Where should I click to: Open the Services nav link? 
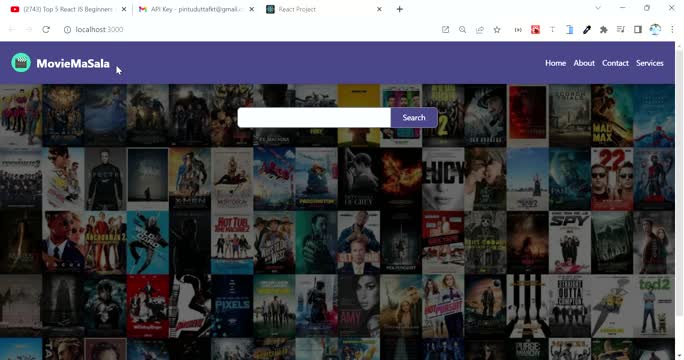click(650, 63)
